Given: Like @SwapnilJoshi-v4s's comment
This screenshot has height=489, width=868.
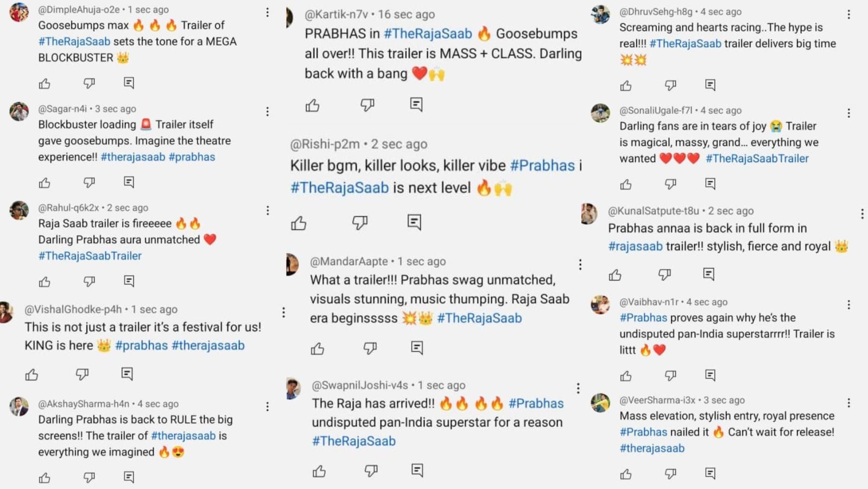Looking at the screenshot, I should 319,471.
